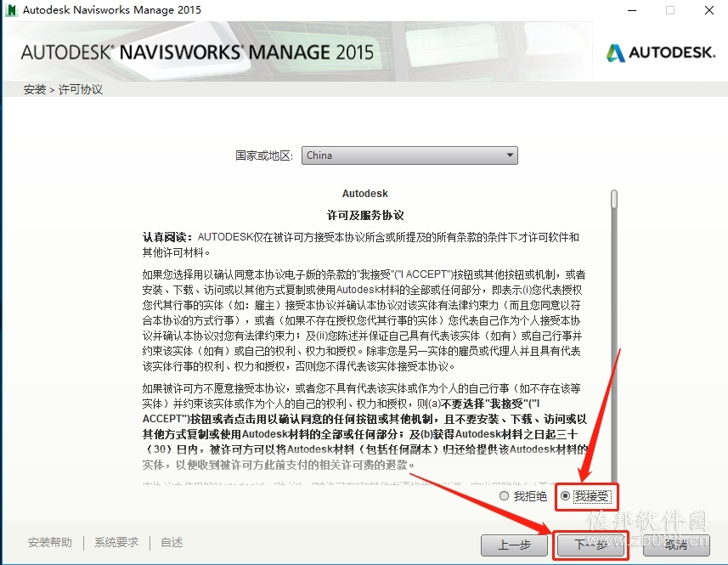Click the 认真阅读 bold paragraph text
728x565 pixels.
pos(167,237)
